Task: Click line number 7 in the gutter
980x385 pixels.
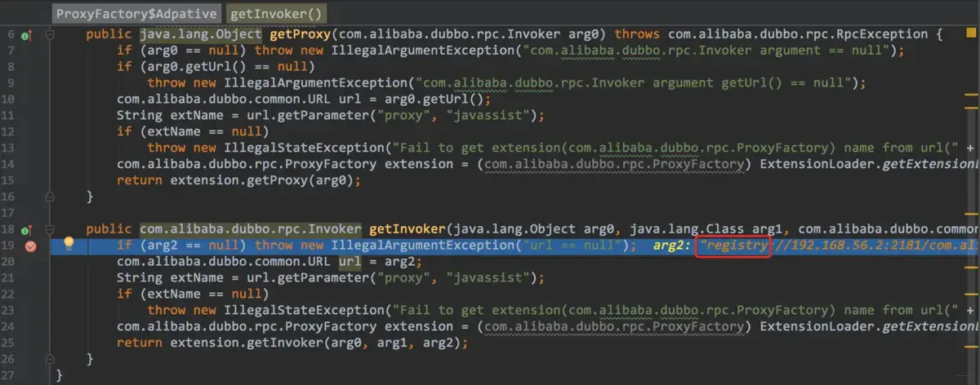Action: pos(11,51)
